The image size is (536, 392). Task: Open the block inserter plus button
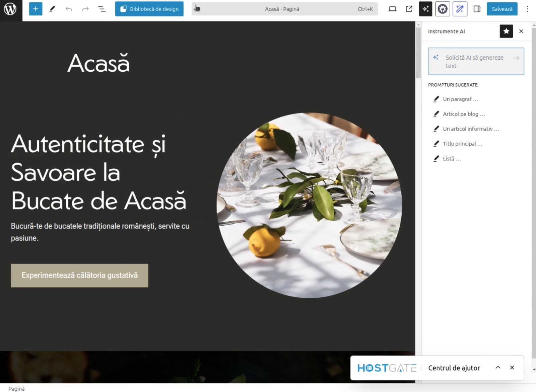click(x=36, y=9)
